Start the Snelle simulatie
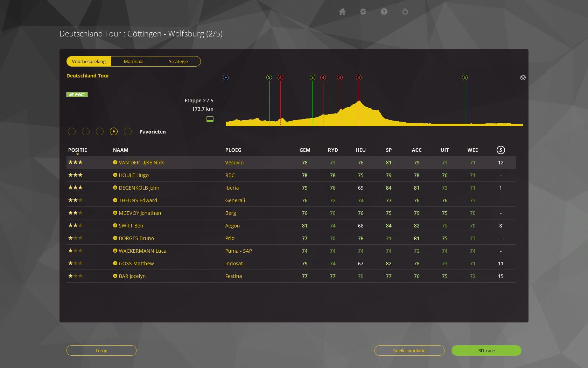Viewport: 588px width, 368px height. [x=409, y=350]
